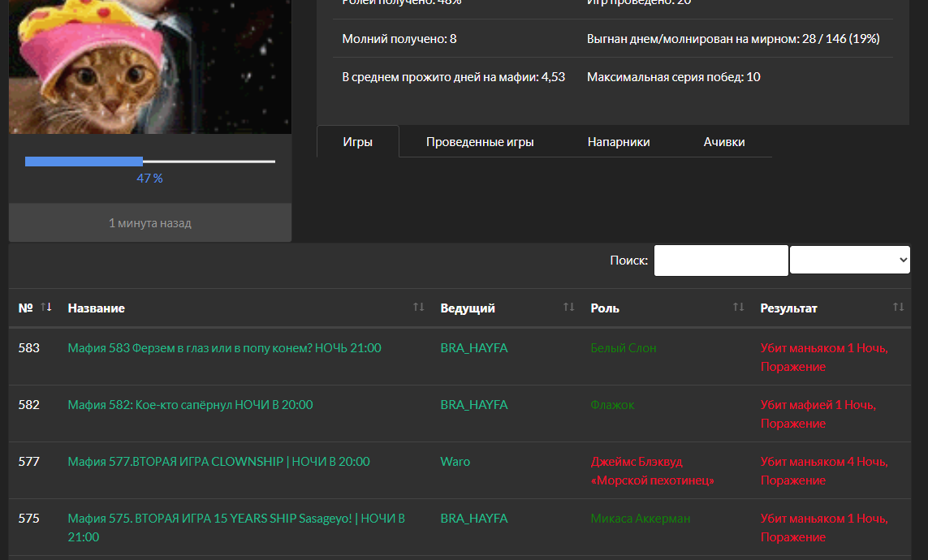
Task: Open host BRA_HAYFA in game 583 row
Action: pos(474,348)
